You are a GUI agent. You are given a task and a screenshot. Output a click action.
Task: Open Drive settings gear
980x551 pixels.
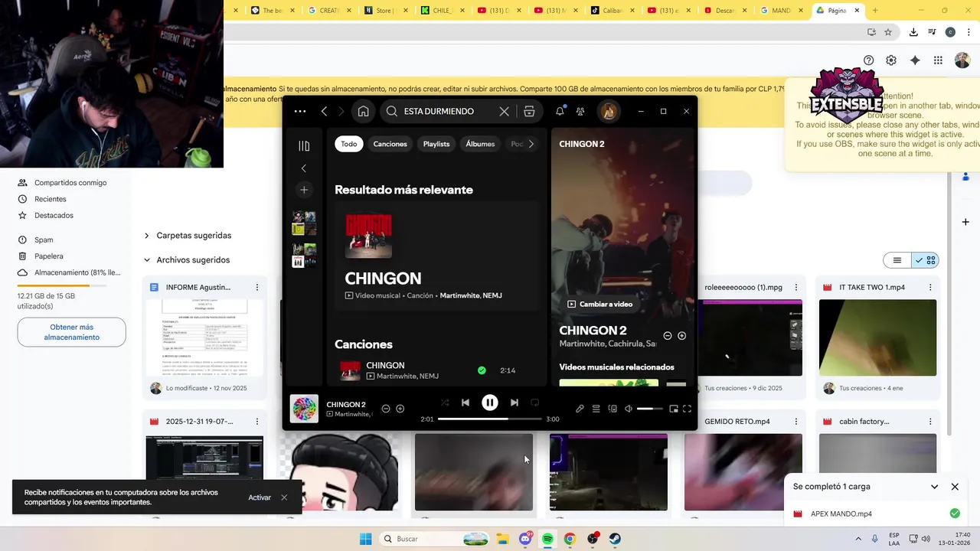(891, 60)
